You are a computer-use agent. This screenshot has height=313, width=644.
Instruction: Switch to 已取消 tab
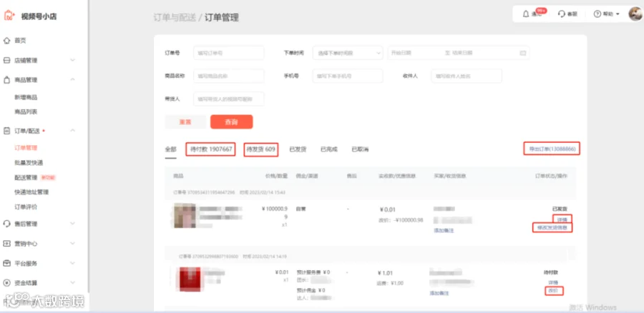(x=360, y=149)
